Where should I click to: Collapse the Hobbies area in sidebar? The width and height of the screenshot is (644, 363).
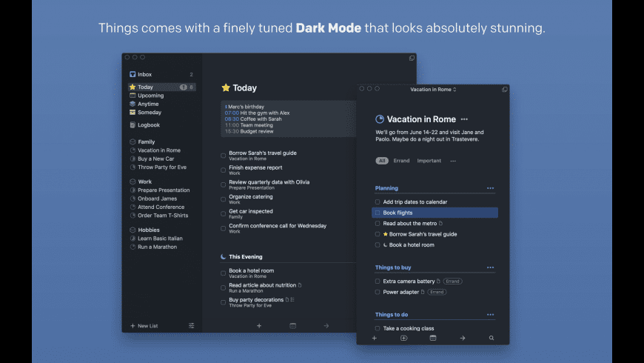[133, 230]
